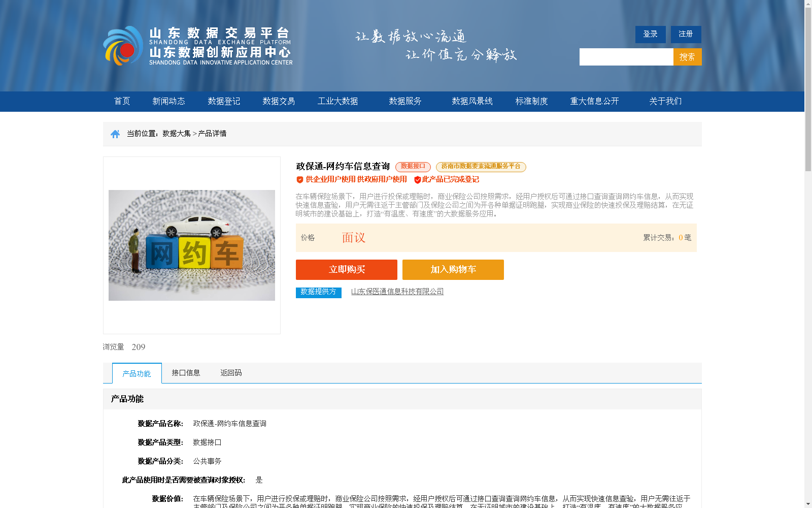Open 数据服务 navigation item
Screen dimensions: 812x508
[x=405, y=101]
